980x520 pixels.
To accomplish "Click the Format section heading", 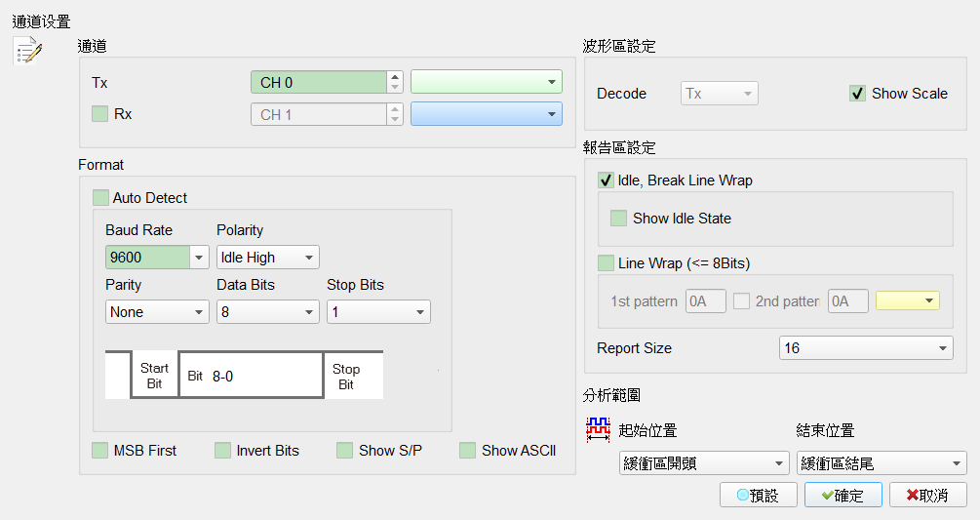I will click(100, 164).
